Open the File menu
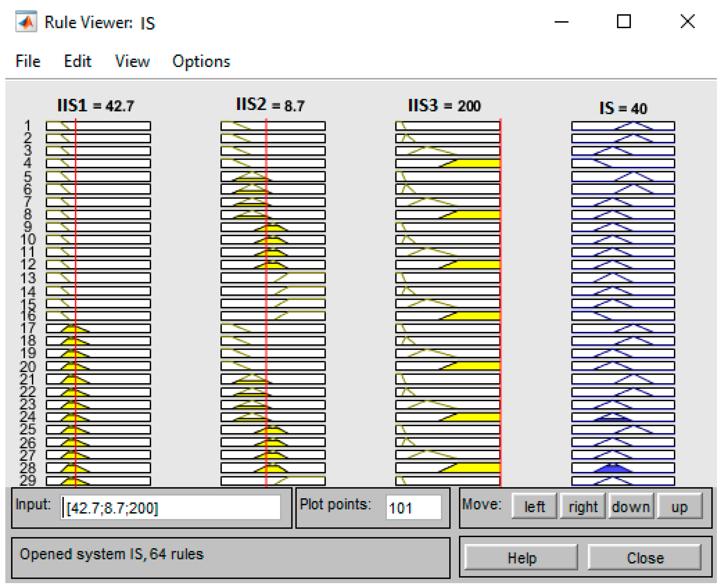This screenshot has width=722, height=588. click(28, 61)
